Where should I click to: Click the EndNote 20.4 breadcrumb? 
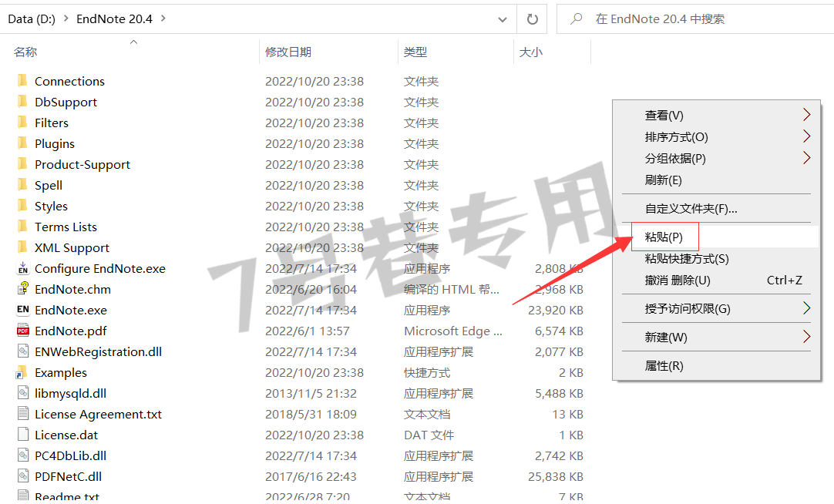tap(114, 19)
